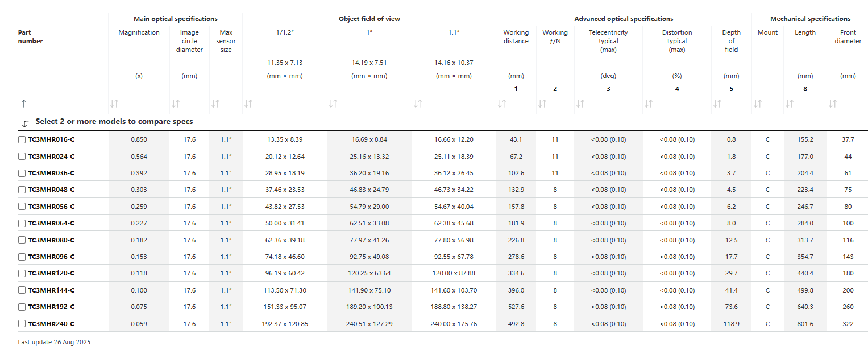Image resolution: width=868 pixels, height=350 pixels.
Task: Check the TC3MHR016-C checkbox
Action: tap(22, 139)
